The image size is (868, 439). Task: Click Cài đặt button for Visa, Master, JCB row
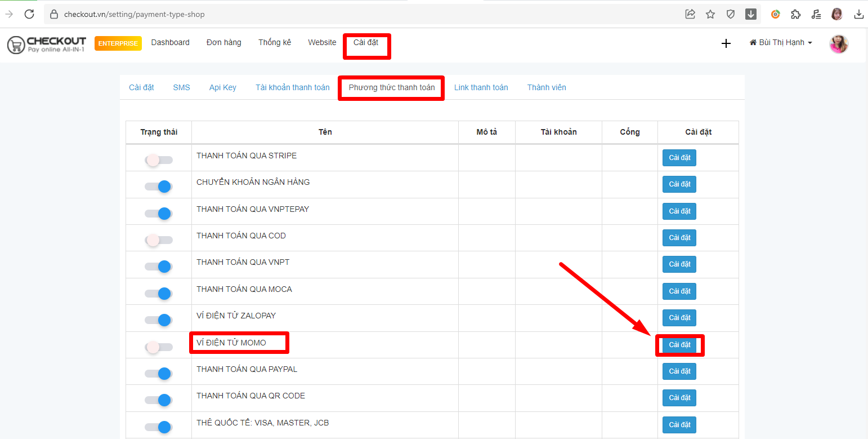click(679, 425)
